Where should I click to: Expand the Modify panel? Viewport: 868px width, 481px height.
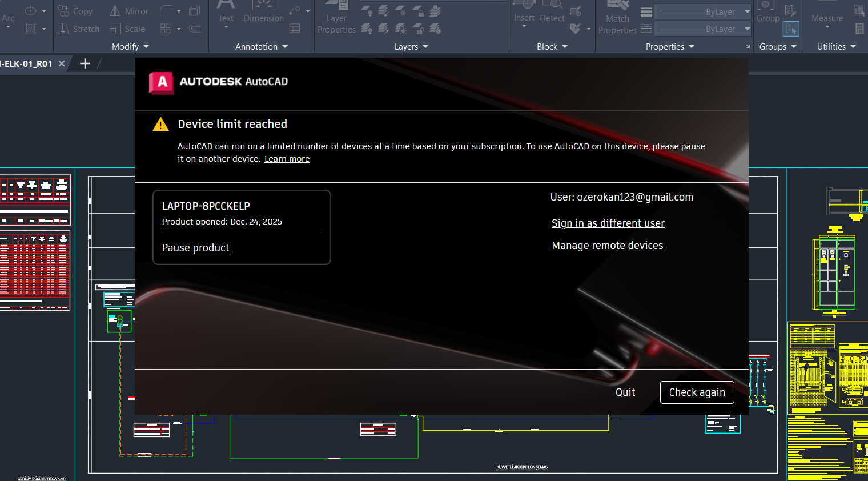click(x=130, y=47)
